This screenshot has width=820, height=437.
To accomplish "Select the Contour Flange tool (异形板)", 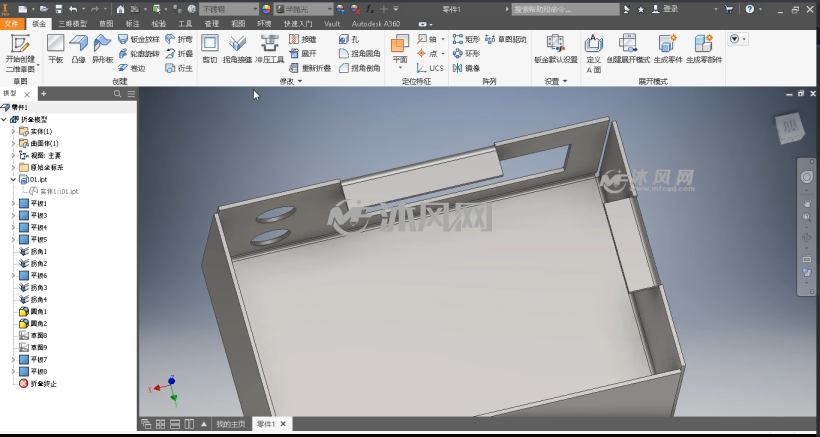I will pos(102,49).
